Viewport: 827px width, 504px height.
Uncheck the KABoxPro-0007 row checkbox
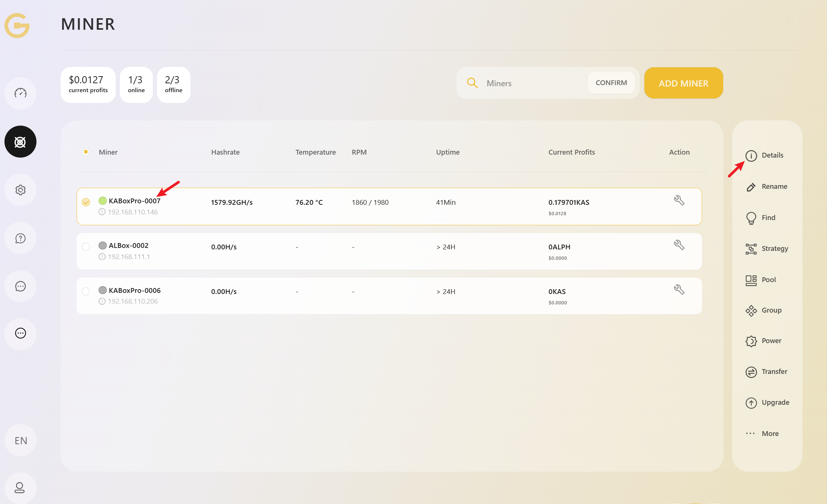[x=86, y=202]
